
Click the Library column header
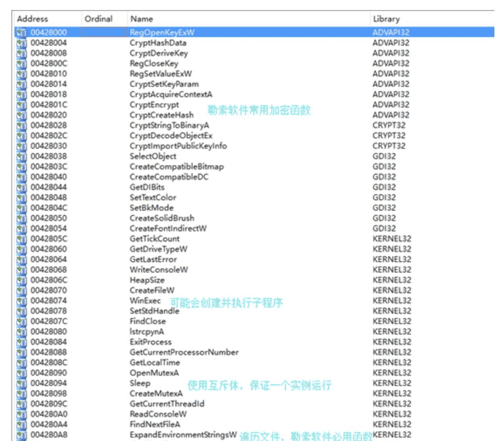386,19
